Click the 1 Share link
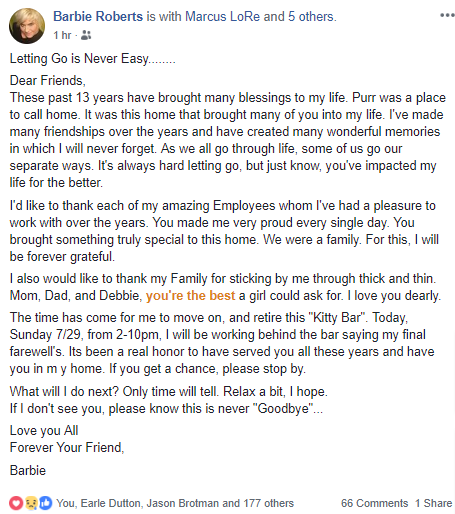 433,503
